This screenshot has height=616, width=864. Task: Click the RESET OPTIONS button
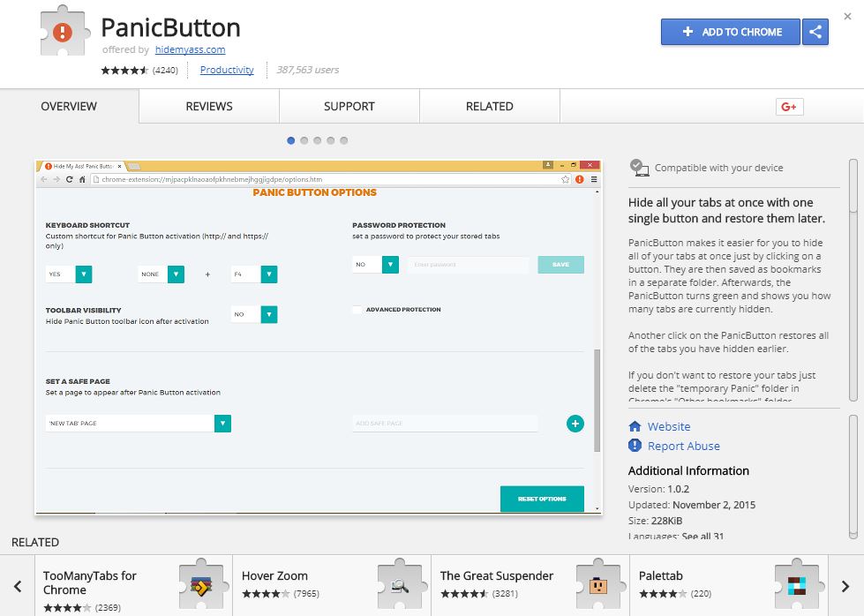pos(542,499)
